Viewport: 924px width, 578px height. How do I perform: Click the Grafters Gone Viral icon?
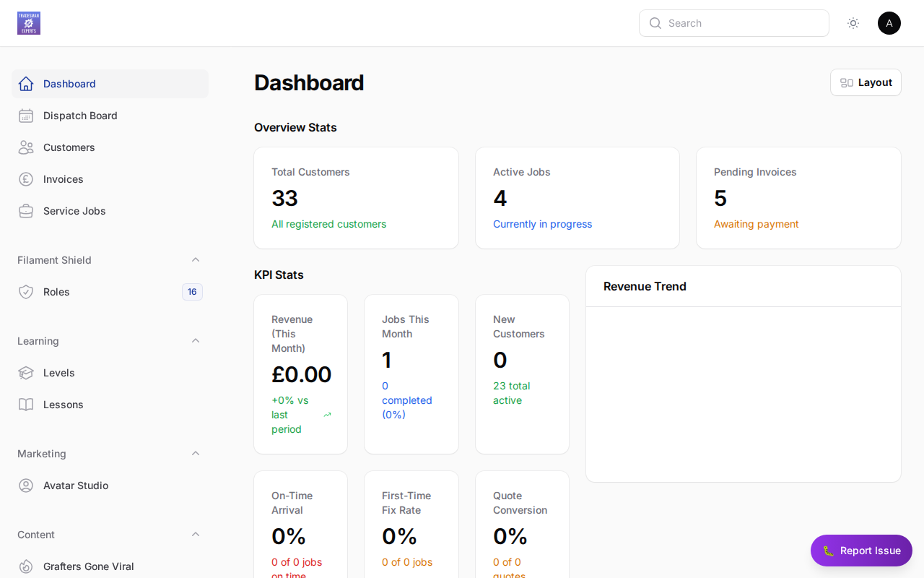pos(26,566)
